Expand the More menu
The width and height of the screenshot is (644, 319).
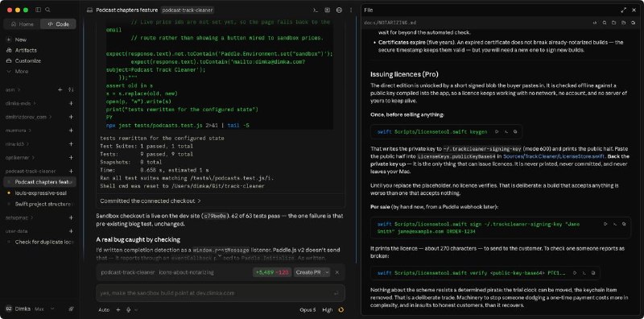22,72
